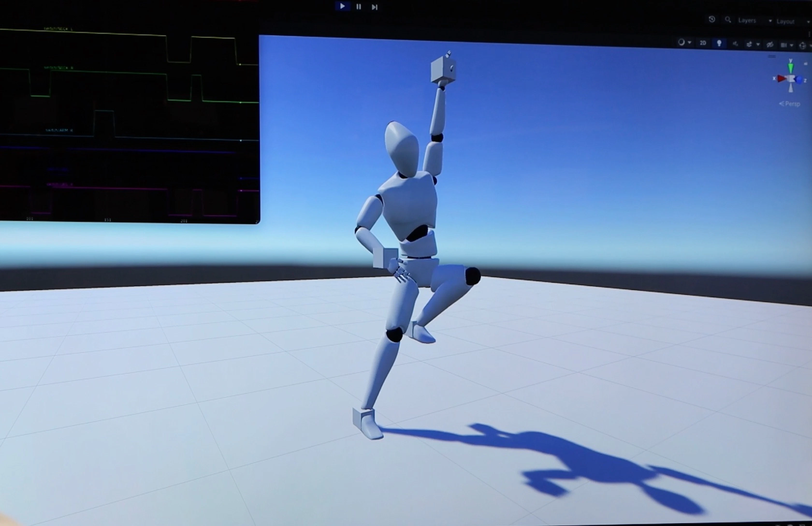This screenshot has height=526, width=812.
Task: Click the blue Z axis gizmo cone
Action: (799, 80)
